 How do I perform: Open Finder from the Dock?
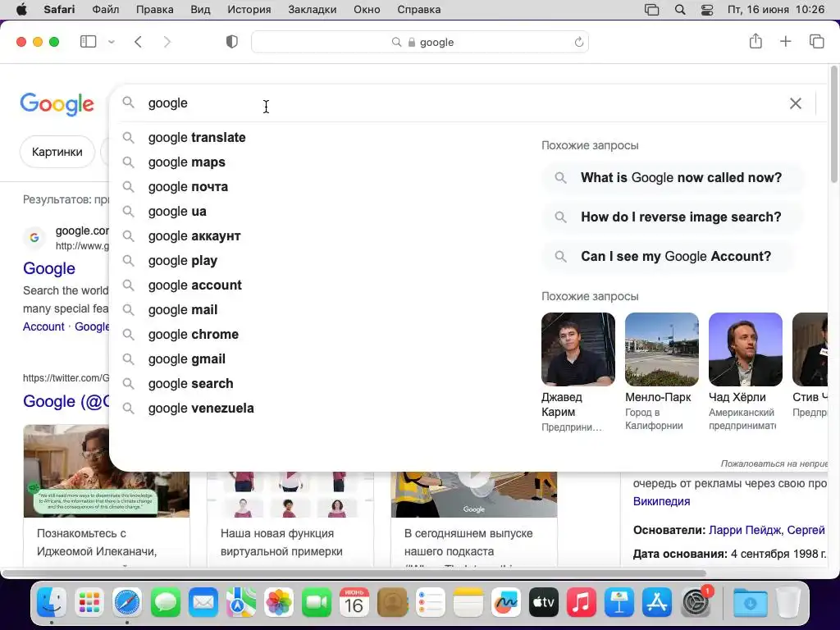52,603
